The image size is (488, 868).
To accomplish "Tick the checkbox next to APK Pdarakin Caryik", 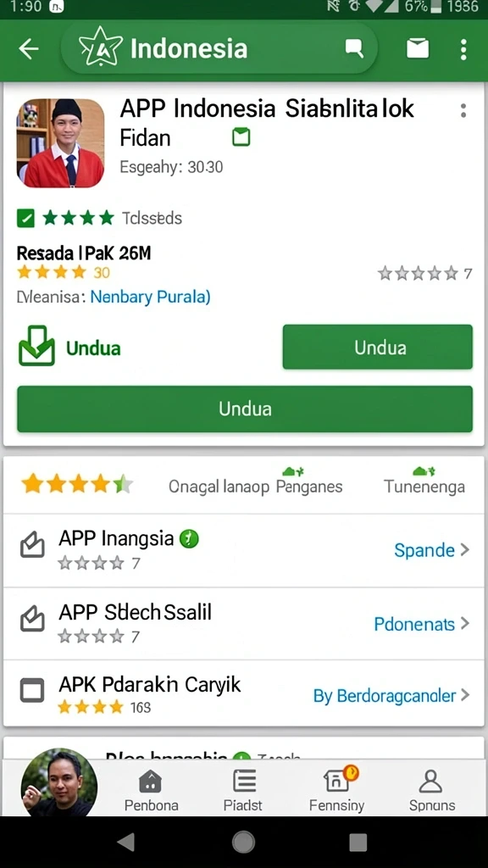I will (x=32, y=690).
